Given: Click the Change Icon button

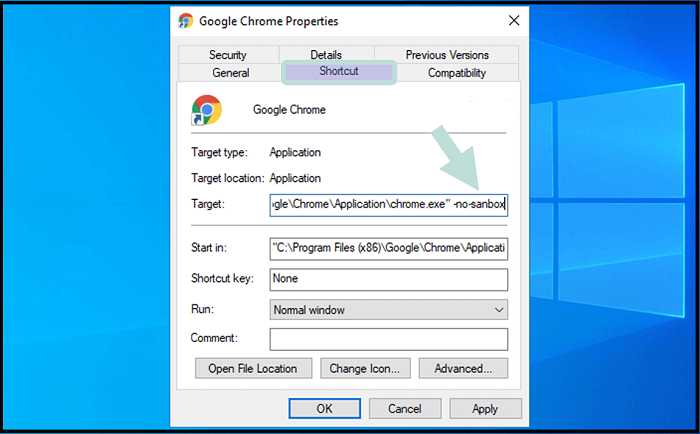Looking at the screenshot, I should point(365,368).
